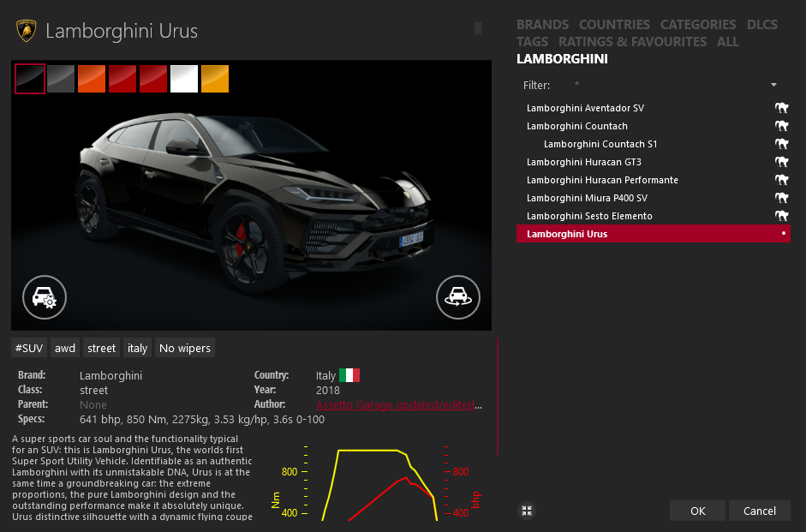Select Lamborghini Huracan GT3 in the list
Image resolution: width=806 pixels, height=532 pixels.
point(654,162)
